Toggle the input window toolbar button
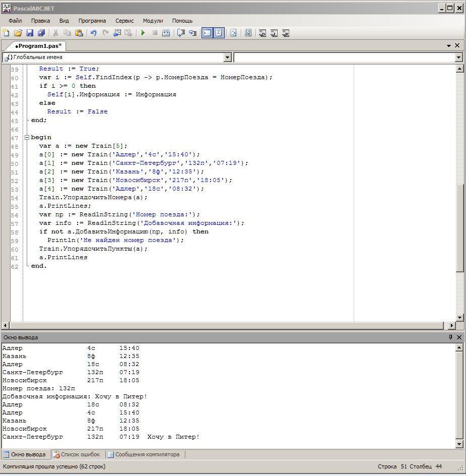The image size is (466, 476). [219, 33]
